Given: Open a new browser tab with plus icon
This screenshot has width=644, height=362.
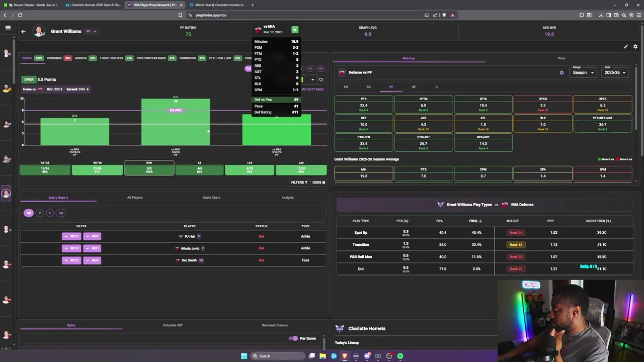Looking at the screenshot, I should (x=253, y=5).
